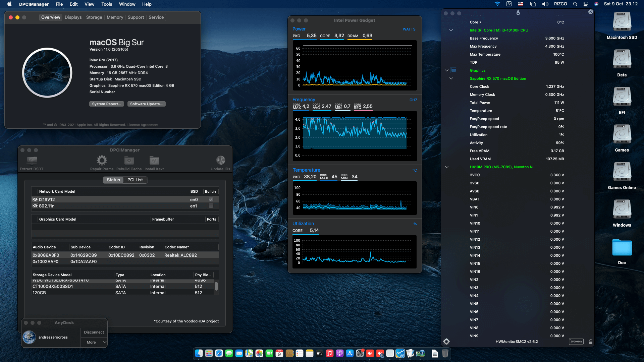Click the Install Kext toolbar icon
Image resolution: width=644 pixels, height=362 pixels.
[154, 160]
